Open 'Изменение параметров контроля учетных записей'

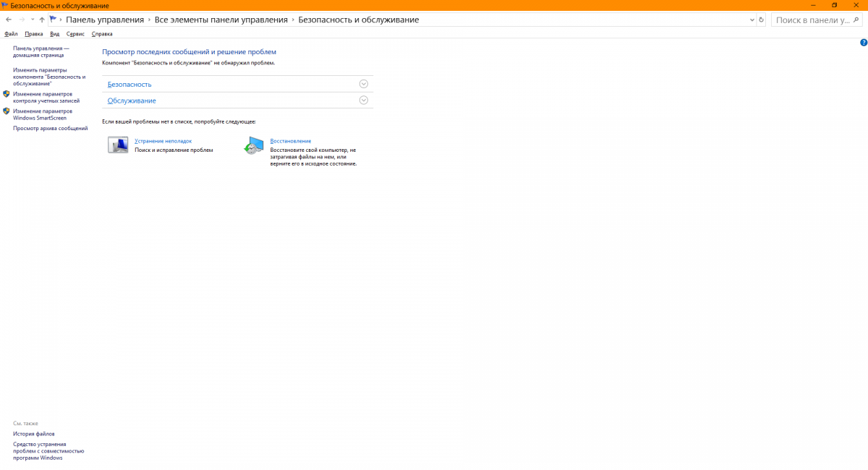[x=46, y=97]
